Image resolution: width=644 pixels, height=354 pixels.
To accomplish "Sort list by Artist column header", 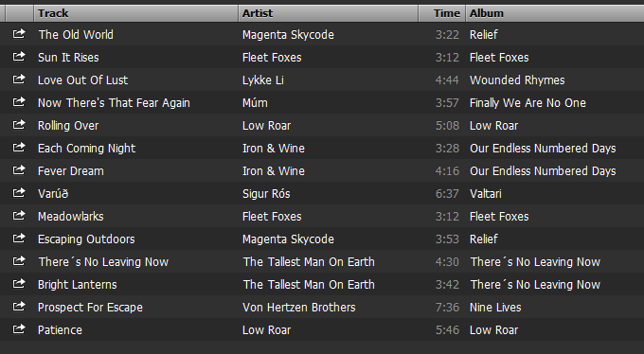I will 329,13.
